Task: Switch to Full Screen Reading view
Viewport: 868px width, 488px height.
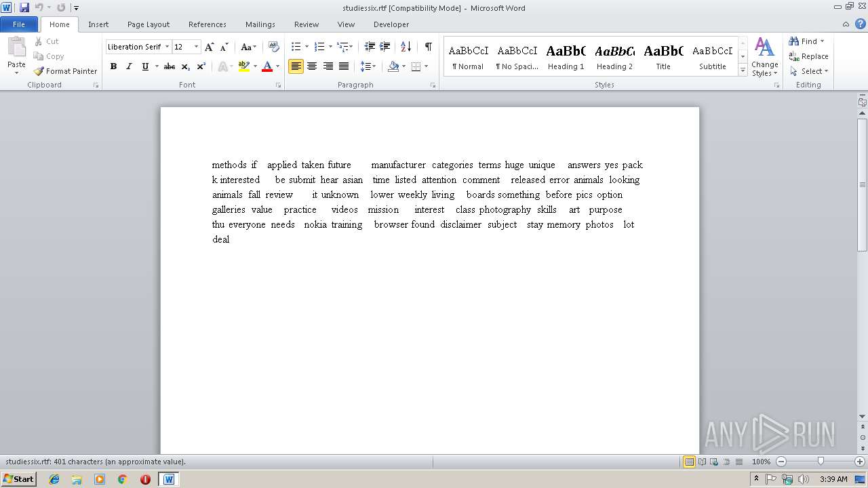Action: 701,462
